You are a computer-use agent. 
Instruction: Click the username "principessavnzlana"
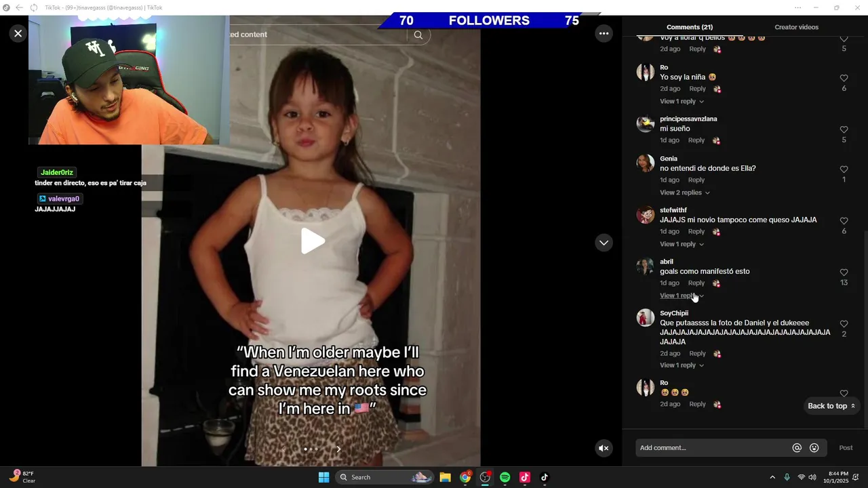point(688,119)
